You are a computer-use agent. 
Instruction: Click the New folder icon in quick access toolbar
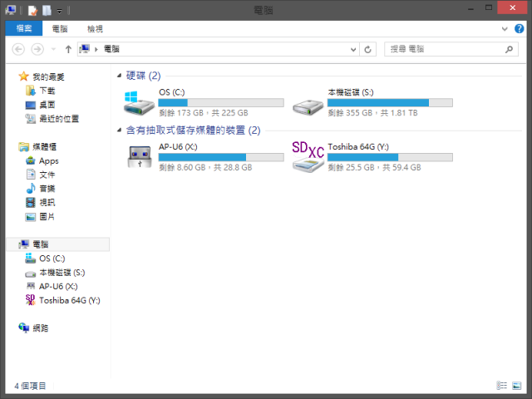(47, 11)
